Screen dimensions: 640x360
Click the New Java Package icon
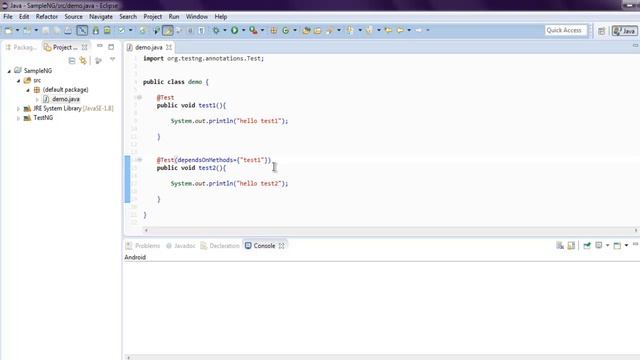click(273, 30)
